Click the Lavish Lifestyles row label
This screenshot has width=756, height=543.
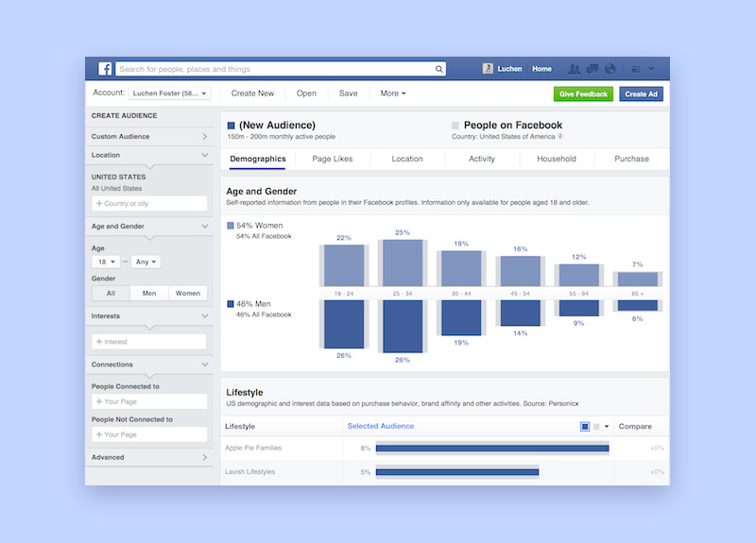point(249,471)
